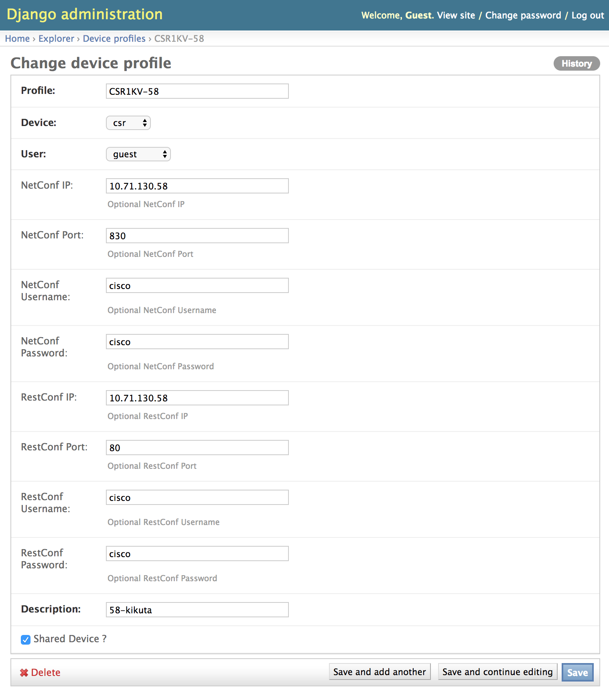609x700 pixels.
Task: Log out of Django administration
Action: [x=588, y=15]
